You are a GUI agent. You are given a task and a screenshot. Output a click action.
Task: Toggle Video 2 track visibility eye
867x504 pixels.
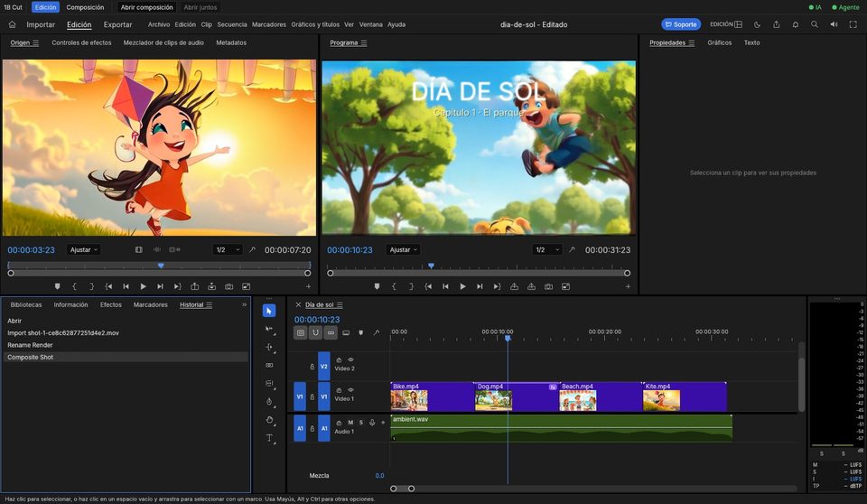pos(350,359)
